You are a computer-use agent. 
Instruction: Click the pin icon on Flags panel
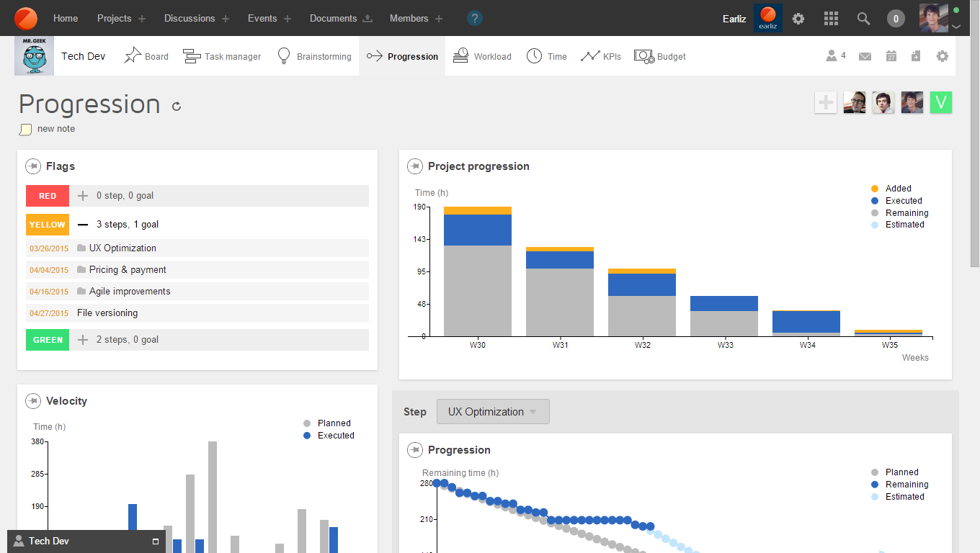pos(32,166)
